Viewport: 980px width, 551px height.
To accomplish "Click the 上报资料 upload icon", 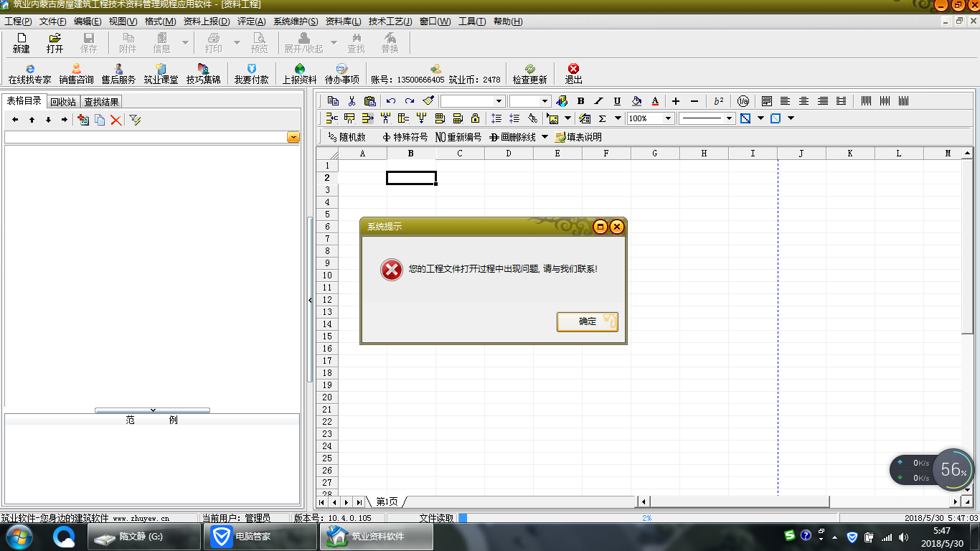I will 299,70.
